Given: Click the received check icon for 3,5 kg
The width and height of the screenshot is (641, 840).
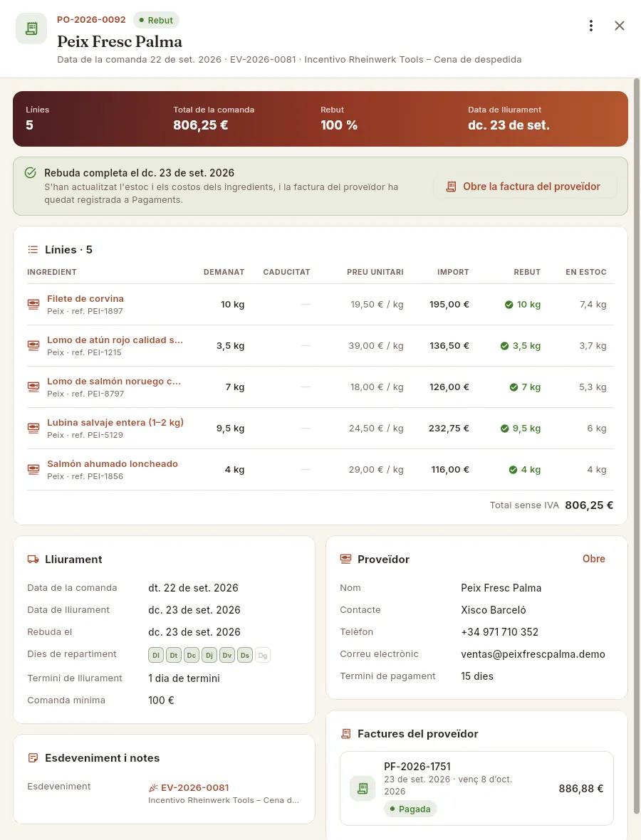Looking at the screenshot, I should (x=504, y=346).
